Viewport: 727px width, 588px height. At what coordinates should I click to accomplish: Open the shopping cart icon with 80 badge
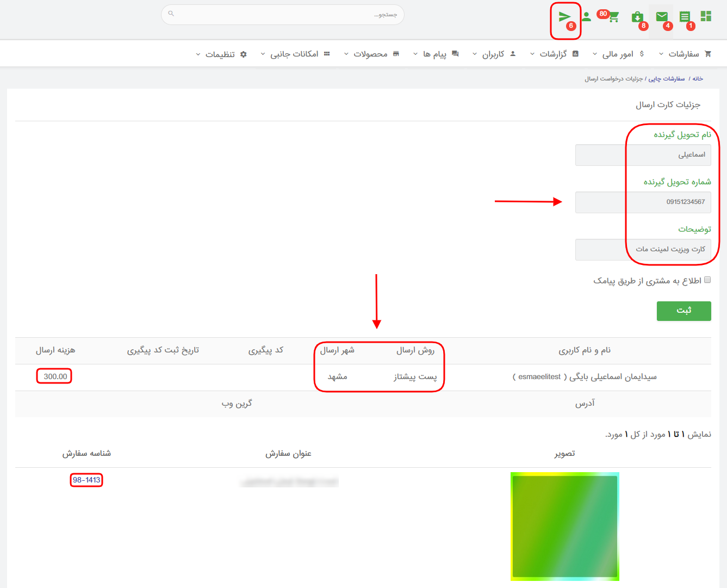tap(614, 17)
